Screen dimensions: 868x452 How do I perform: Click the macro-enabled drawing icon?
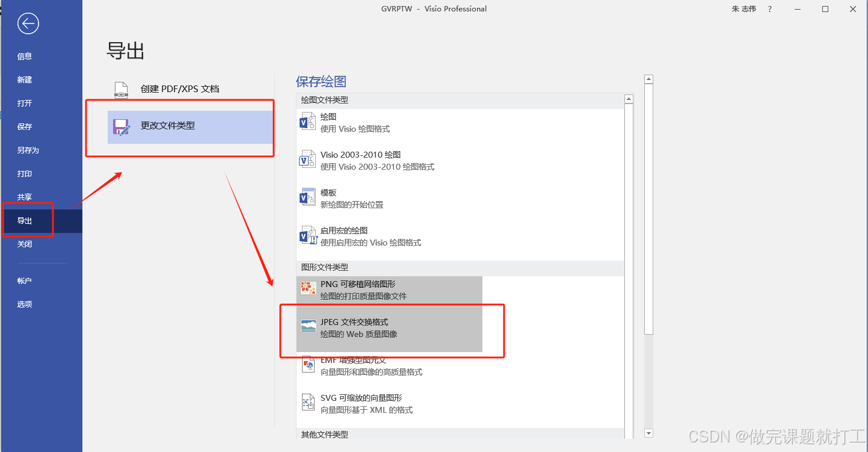coord(308,236)
